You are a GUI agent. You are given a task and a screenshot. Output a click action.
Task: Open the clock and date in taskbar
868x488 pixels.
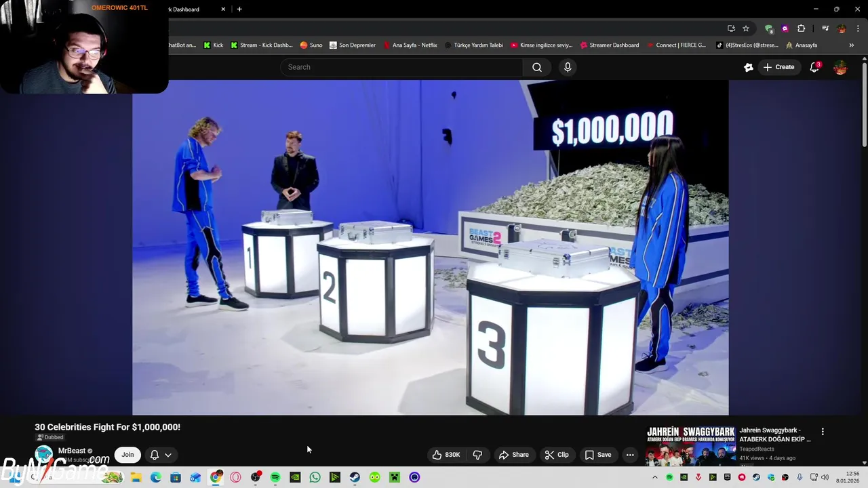[x=848, y=477]
